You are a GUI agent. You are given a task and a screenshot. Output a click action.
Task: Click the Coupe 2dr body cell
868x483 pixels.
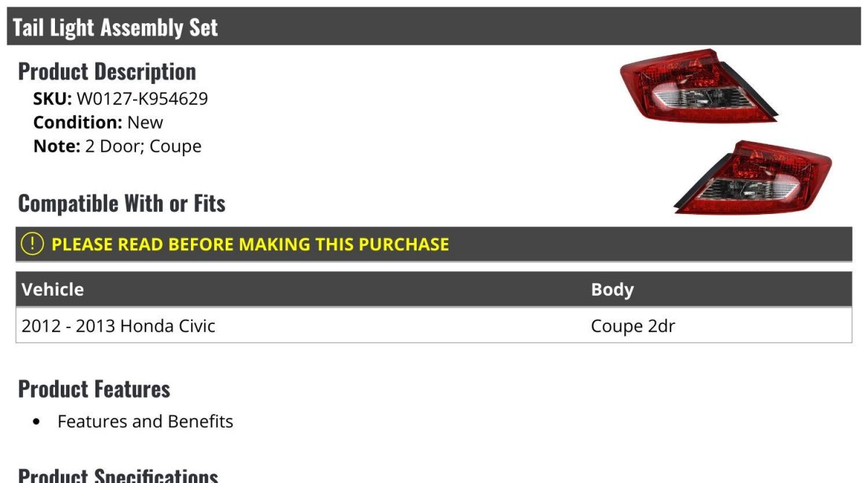point(633,326)
